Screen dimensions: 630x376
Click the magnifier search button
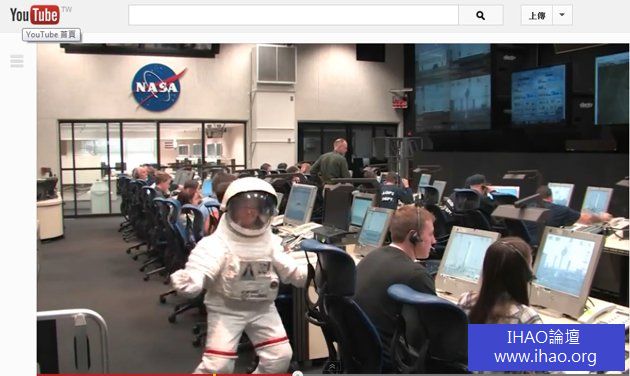[x=481, y=15]
